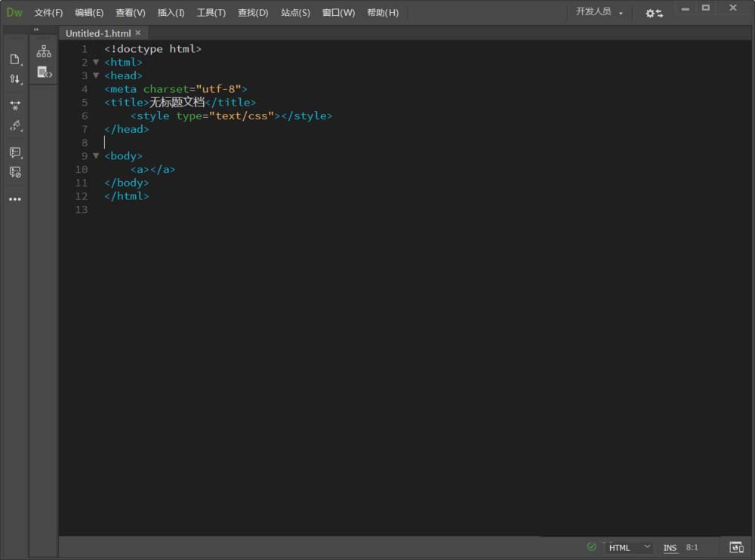The width and height of the screenshot is (755, 560).
Task: Open the 文件(F) menu
Action: (x=48, y=13)
